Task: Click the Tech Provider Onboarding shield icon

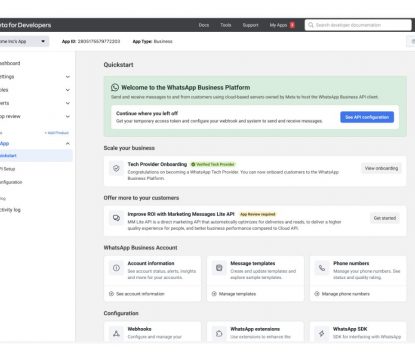Action: [116, 168]
